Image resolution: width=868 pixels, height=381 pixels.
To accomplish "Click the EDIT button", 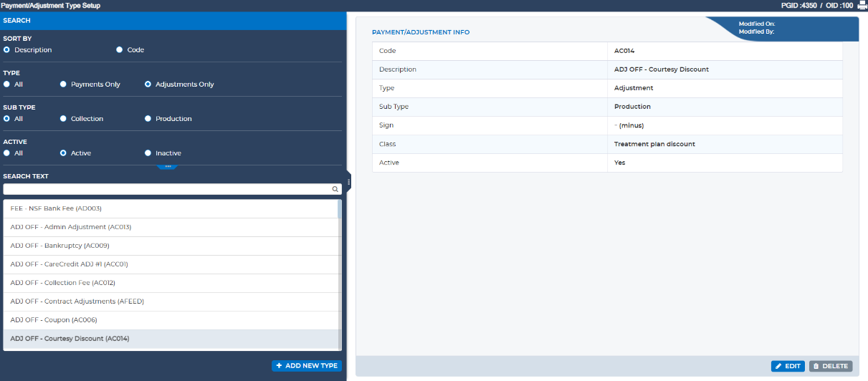I will click(x=788, y=366).
